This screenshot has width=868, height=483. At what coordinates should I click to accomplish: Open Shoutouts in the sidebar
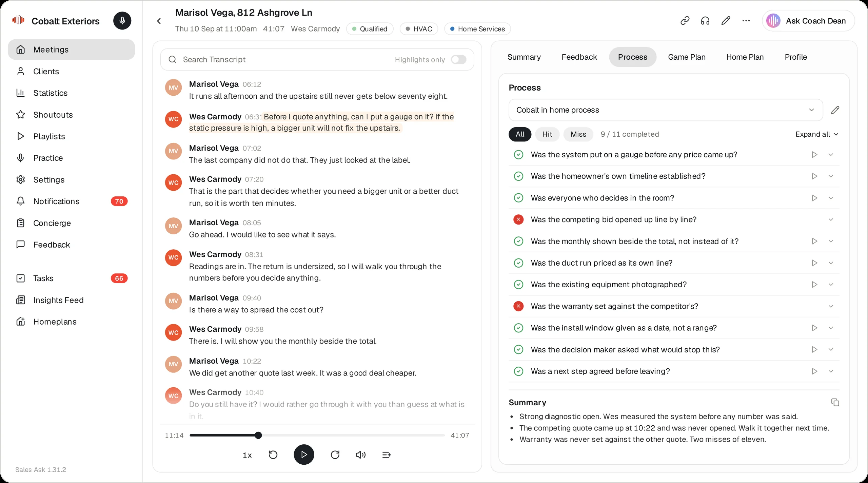[x=71, y=115]
